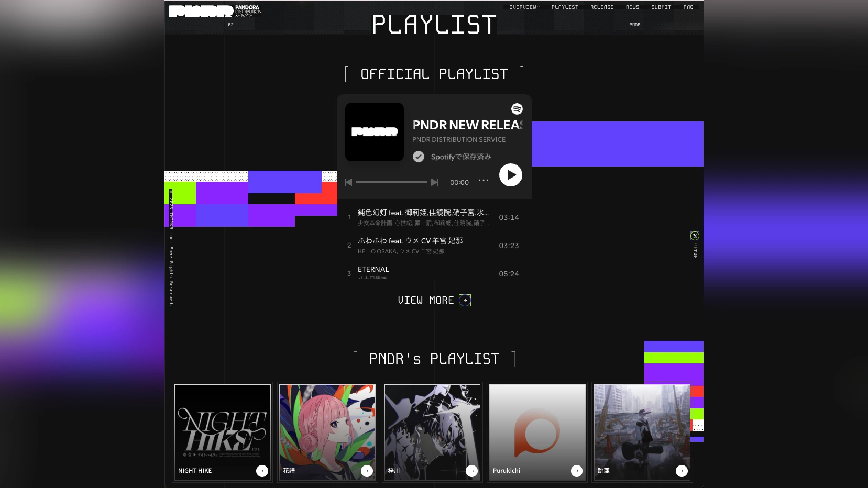
Task: Open the X (Twitter) icon on right edge
Action: pyautogui.click(x=695, y=236)
